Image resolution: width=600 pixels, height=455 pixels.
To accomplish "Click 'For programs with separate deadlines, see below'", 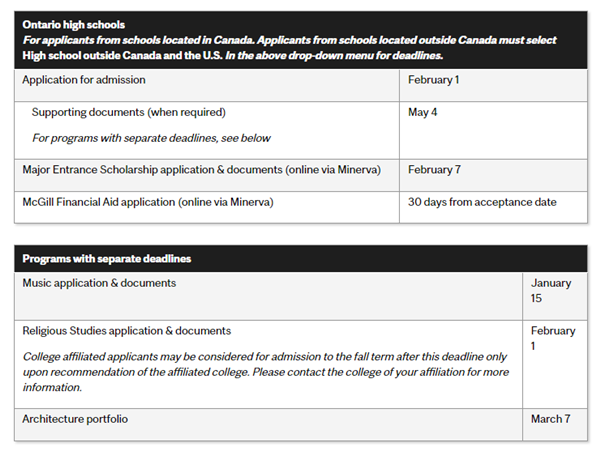I will [x=151, y=138].
